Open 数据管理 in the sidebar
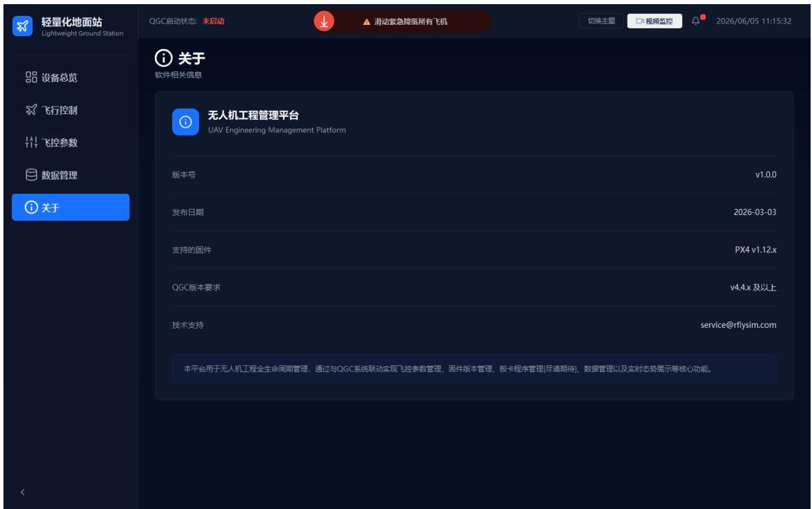The height and width of the screenshot is (509, 812). click(x=70, y=175)
